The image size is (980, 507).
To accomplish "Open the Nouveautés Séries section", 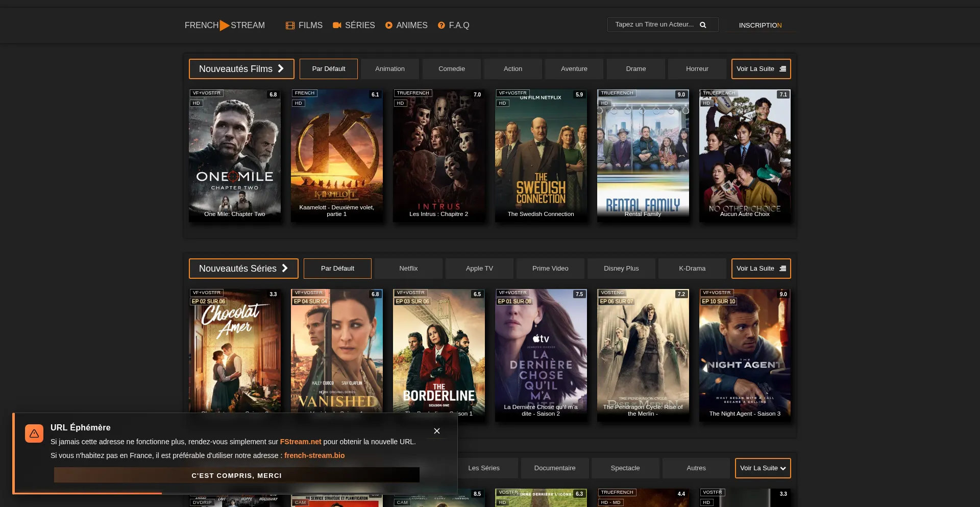I will (x=243, y=269).
